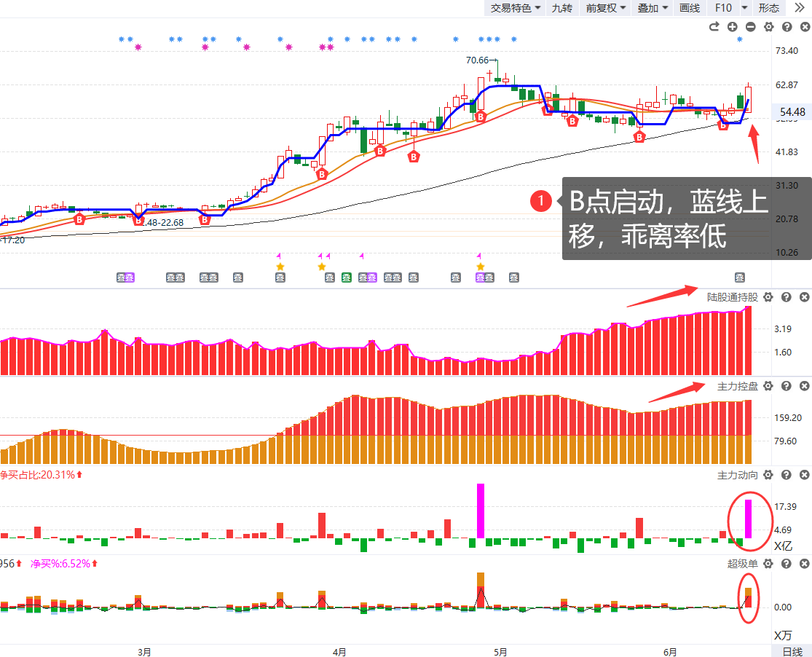Screen dimensions: 812x657
Task: Open help icon of 超级单 panel
Action: click(787, 564)
